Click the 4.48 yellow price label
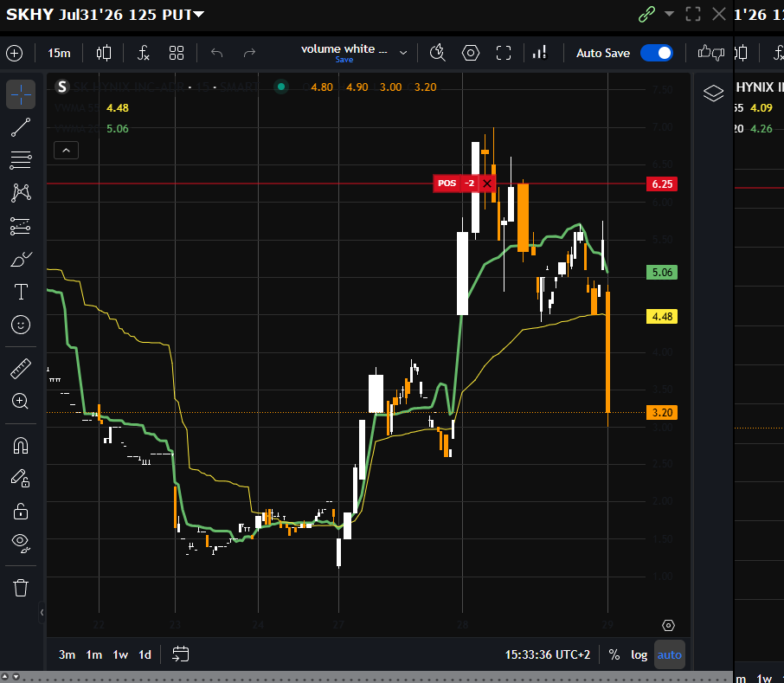The height and width of the screenshot is (683, 784). [x=662, y=317]
